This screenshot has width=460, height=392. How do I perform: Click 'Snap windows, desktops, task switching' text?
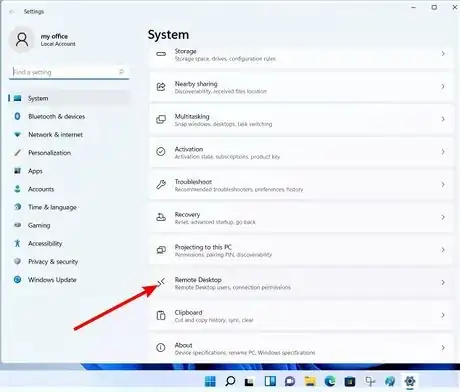point(223,124)
